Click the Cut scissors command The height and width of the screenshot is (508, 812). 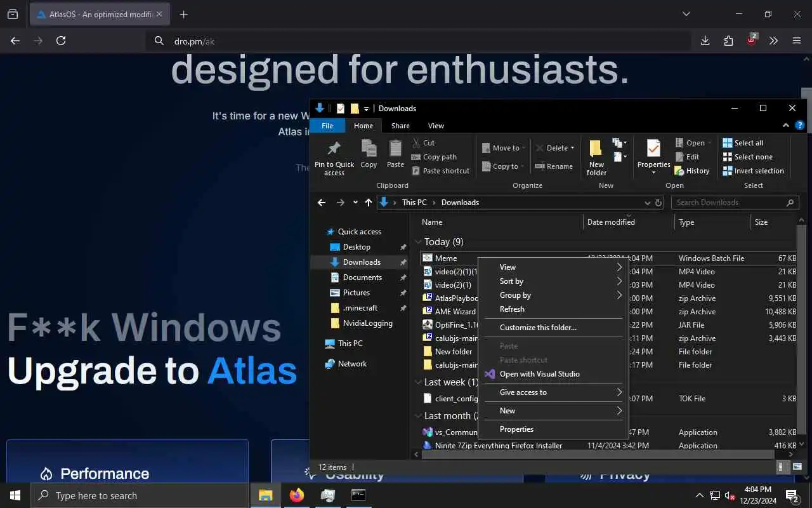423,143
